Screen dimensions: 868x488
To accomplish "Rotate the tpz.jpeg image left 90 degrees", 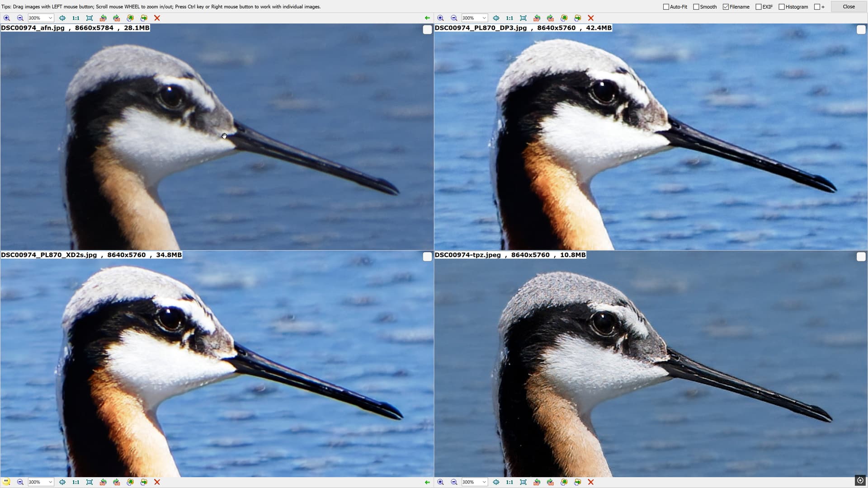I will pyautogui.click(x=537, y=482).
